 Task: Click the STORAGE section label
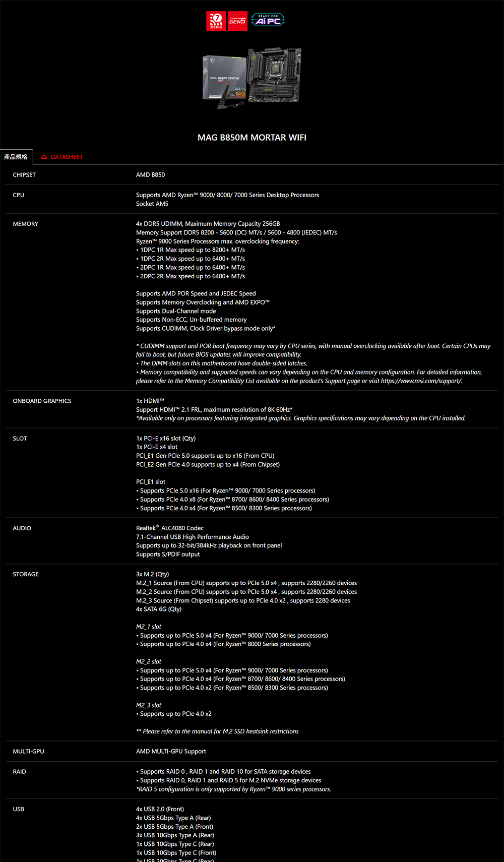tap(26, 574)
